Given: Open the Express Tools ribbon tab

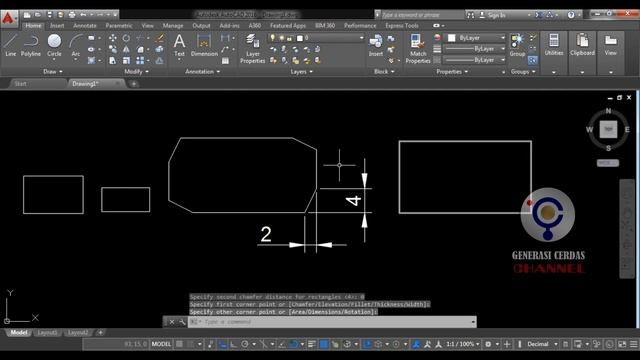Looking at the screenshot, I should point(402,26).
